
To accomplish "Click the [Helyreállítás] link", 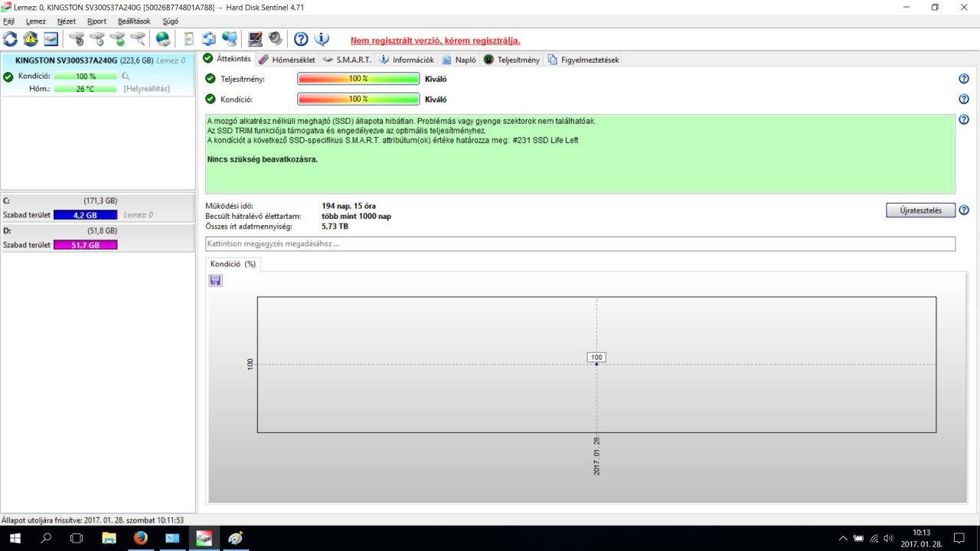I will (x=146, y=89).
